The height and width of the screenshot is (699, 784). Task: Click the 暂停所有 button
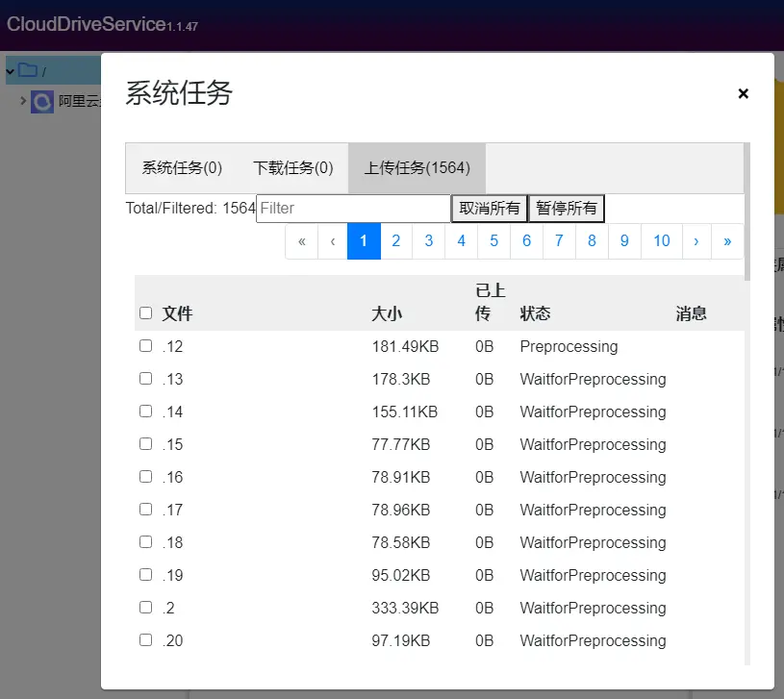tap(567, 209)
